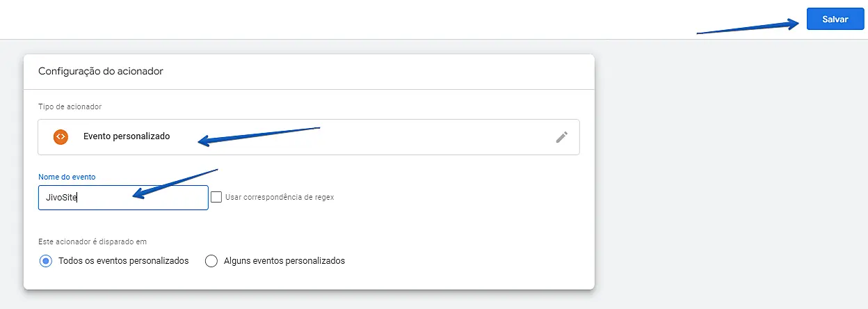The height and width of the screenshot is (309, 868).
Task: Click the arrow pointing at Evento personalizado
Action: pos(257,135)
